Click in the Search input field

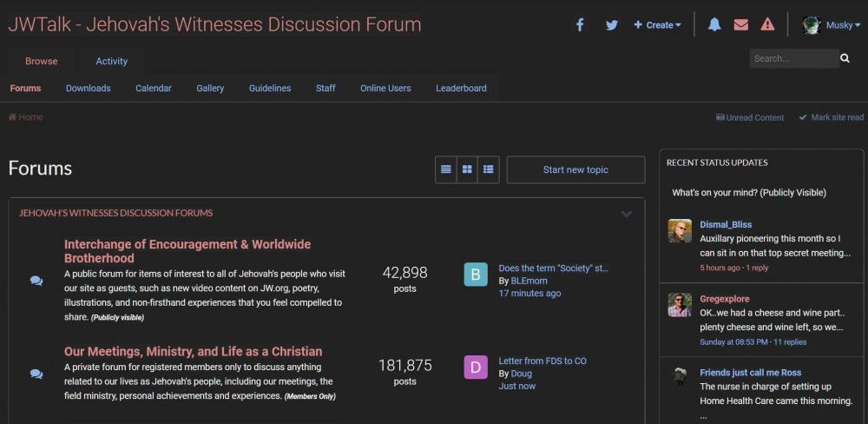(792, 59)
